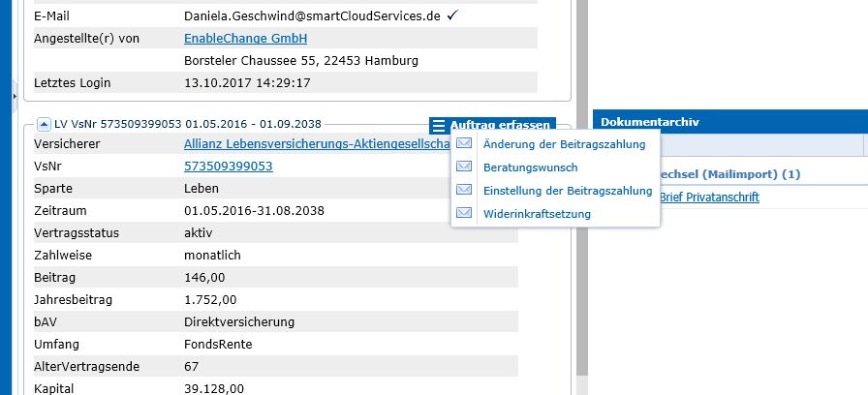Collapse the LV VsNr 573509399053 contract section
Image resolution: width=868 pixels, height=395 pixels.
(x=44, y=124)
